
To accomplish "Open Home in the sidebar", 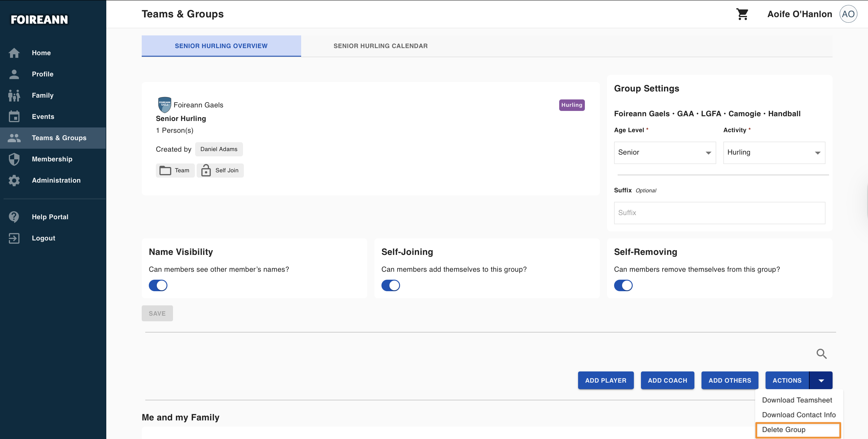I will coord(41,53).
